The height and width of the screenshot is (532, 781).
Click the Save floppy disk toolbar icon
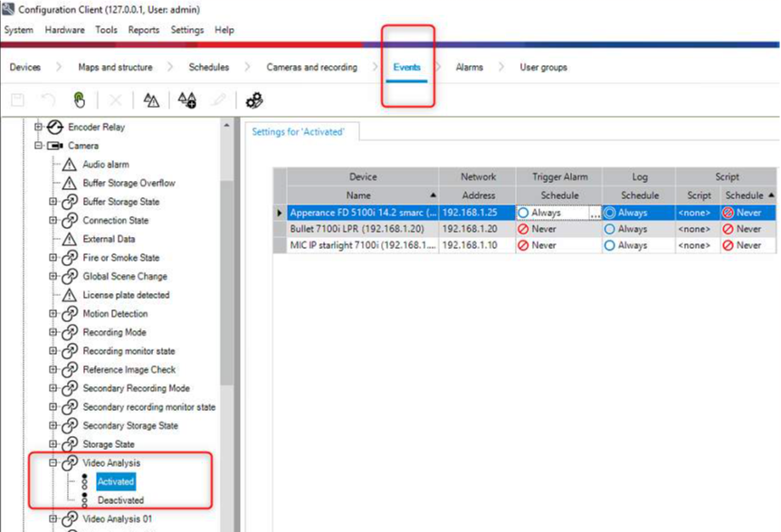(18, 100)
